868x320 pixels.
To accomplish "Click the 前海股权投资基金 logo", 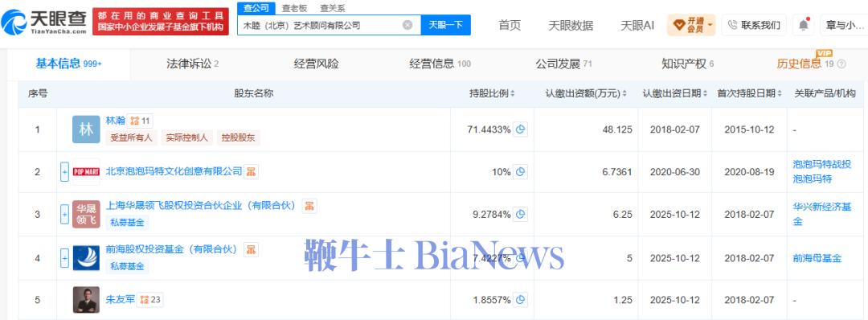I will tap(86, 257).
